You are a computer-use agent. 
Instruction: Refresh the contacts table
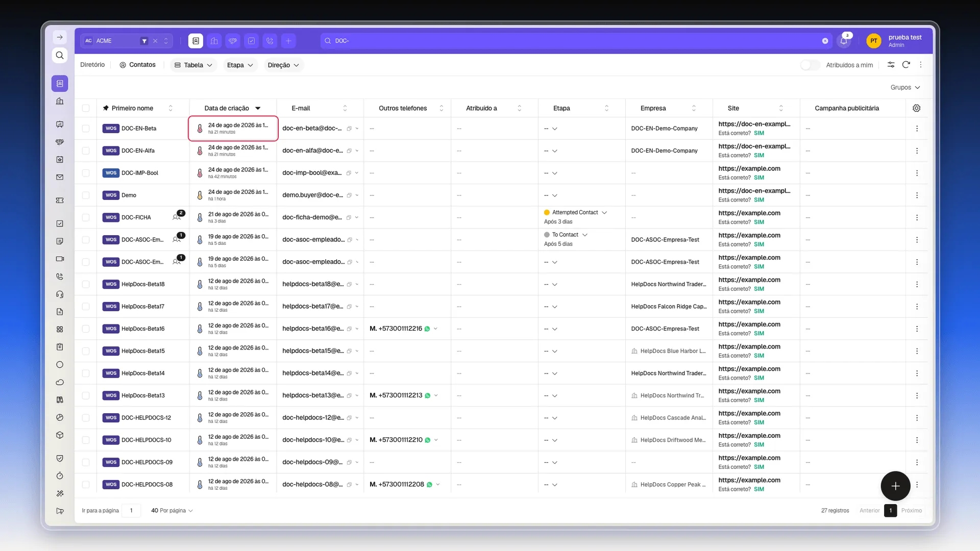pos(906,65)
